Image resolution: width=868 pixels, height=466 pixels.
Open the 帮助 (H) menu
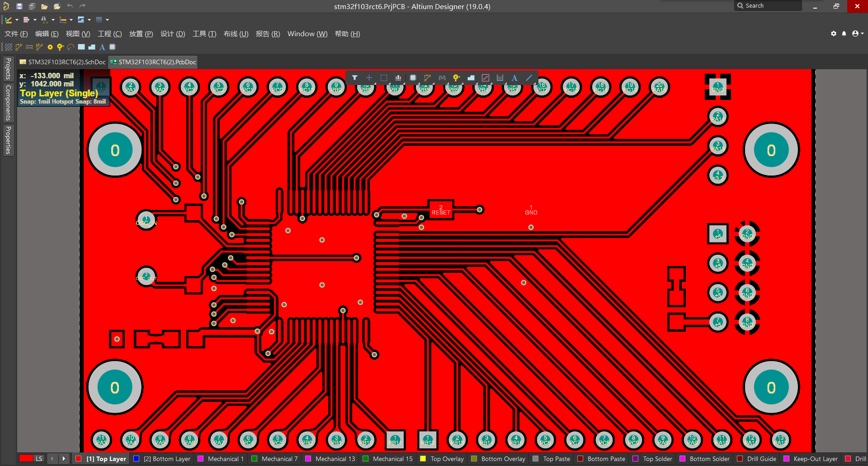click(x=347, y=34)
